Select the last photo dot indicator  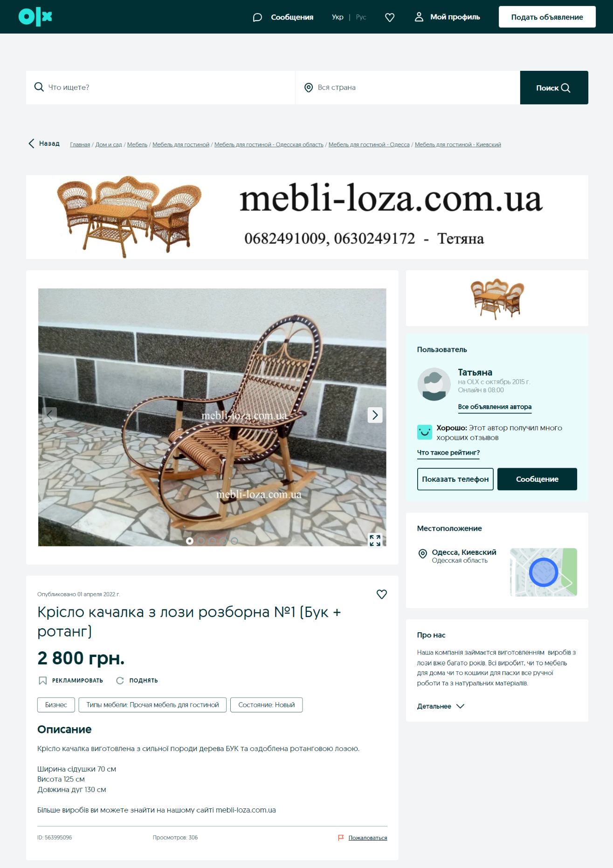[234, 541]
